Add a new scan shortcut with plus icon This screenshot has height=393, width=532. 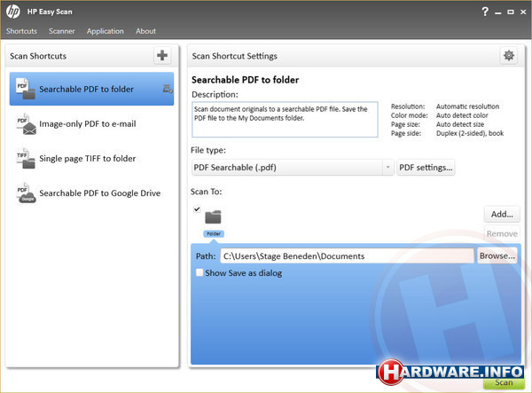pos(162,55)
